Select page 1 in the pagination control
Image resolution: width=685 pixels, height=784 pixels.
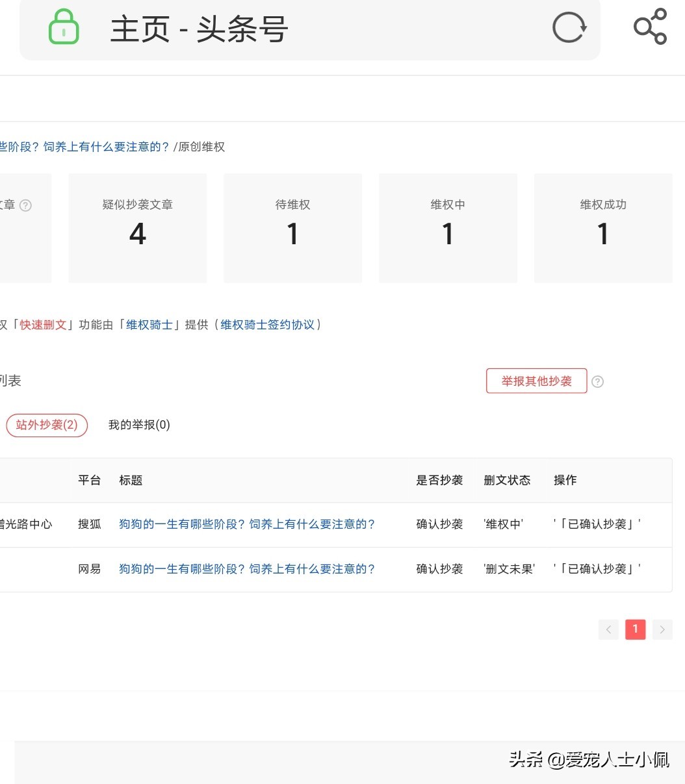tap(635, 629)
